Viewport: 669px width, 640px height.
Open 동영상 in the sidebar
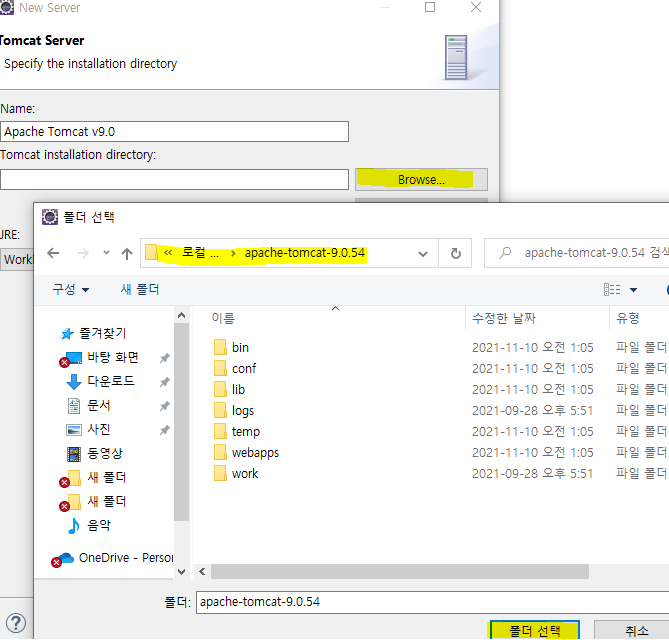coord(95,454)
